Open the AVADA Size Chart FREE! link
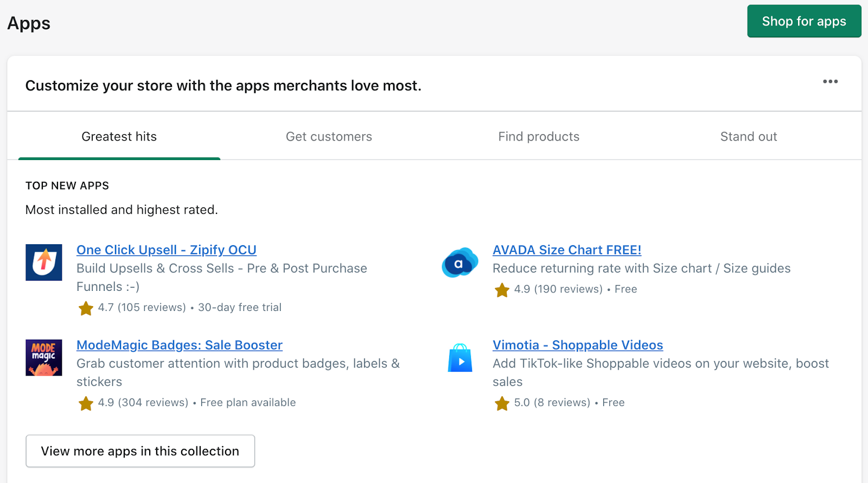This screenshot has width=868, height=483. 566,250
